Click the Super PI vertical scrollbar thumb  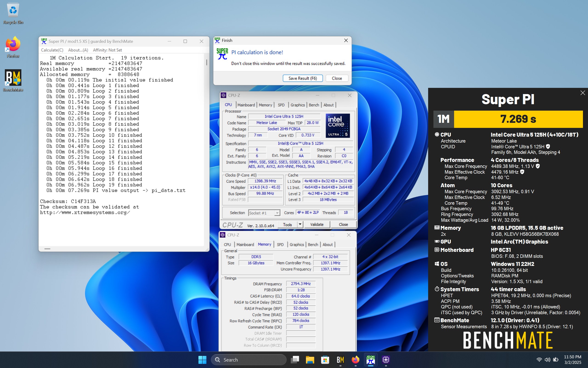point(206,62)
